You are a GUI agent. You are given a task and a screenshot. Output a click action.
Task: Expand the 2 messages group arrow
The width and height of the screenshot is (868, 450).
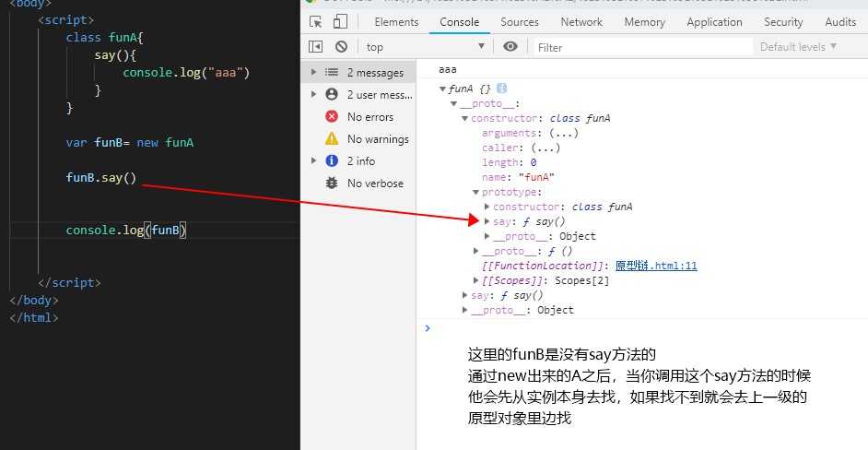tap(314, 72)
